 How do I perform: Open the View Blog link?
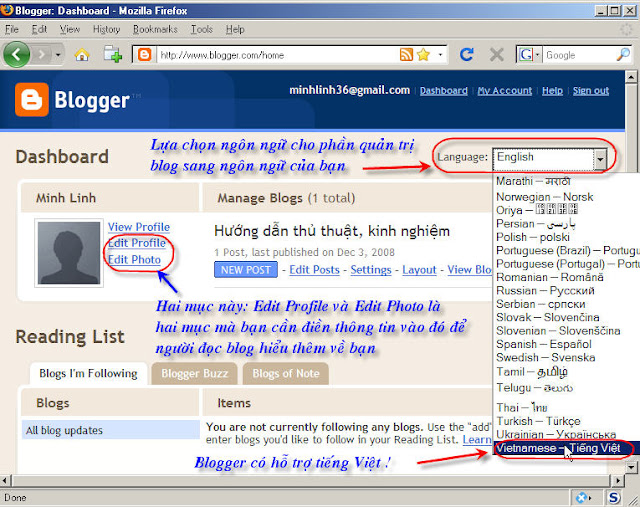click(x=469, y=270)
